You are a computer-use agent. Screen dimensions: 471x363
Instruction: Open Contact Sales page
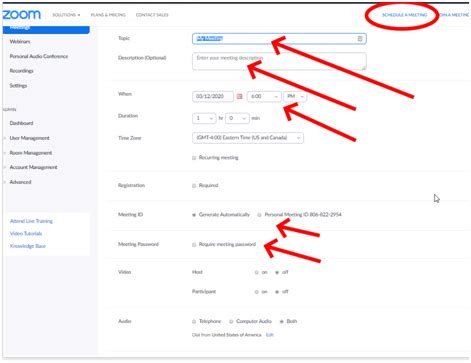(152, 15)
